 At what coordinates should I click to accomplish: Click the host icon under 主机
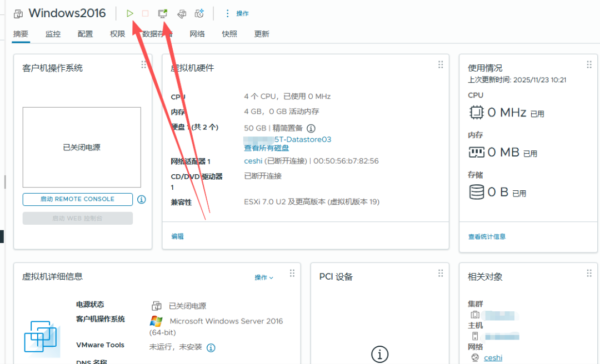[x=475, y=336]
